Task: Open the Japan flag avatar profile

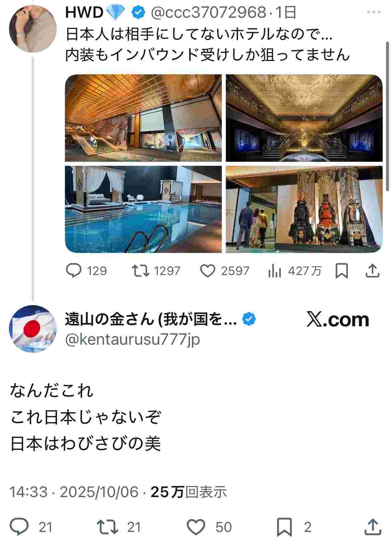Action: coord(33,329)
